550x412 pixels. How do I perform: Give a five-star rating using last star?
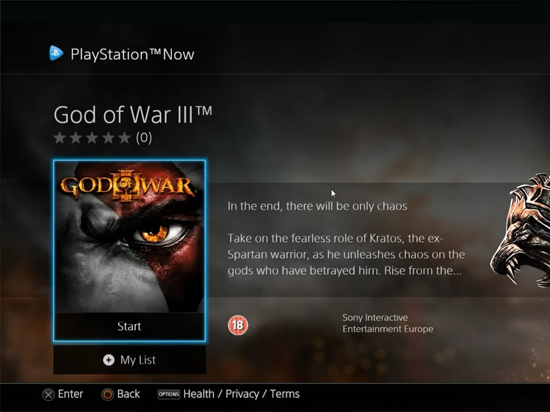point(125,138)
